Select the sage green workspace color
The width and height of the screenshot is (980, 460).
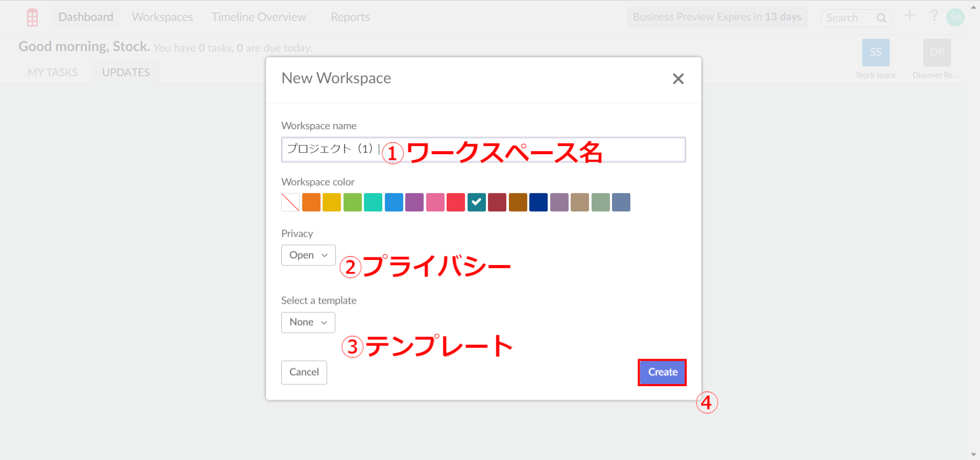pyautogui.click(x=601, y=202)
